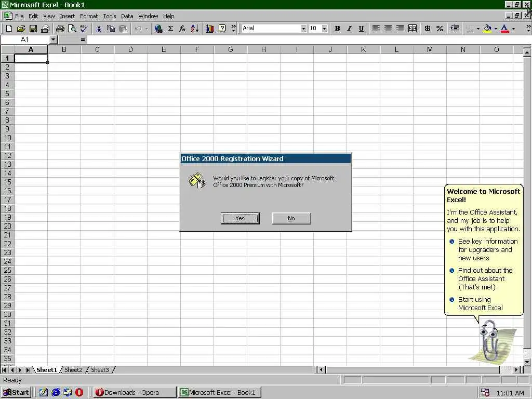Center text with the Center align icon
Screen dimensions: 532x399
tap(388, 29)
